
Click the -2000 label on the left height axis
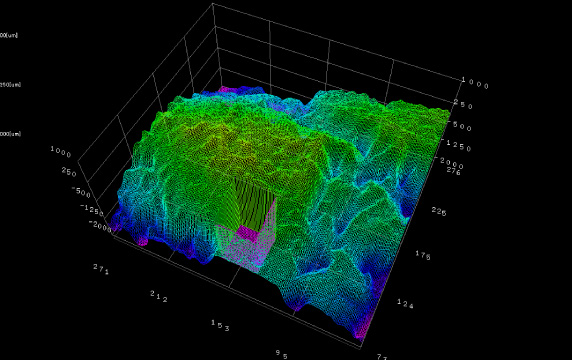100,225
